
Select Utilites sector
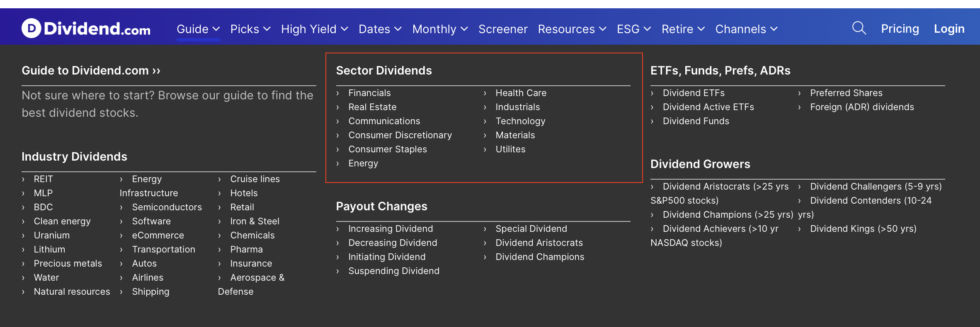click(x=510, y=149)
